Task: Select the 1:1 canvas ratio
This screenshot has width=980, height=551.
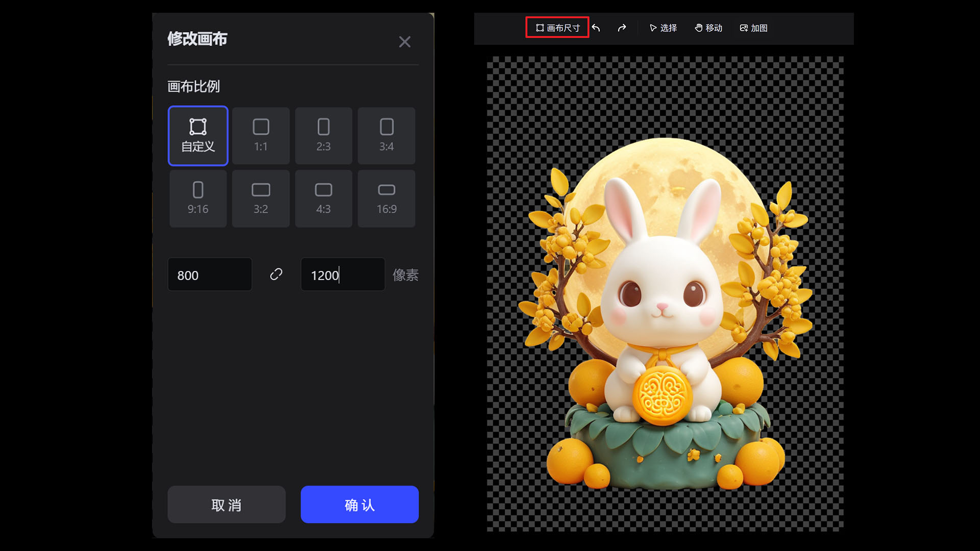Action: point(260,136)
